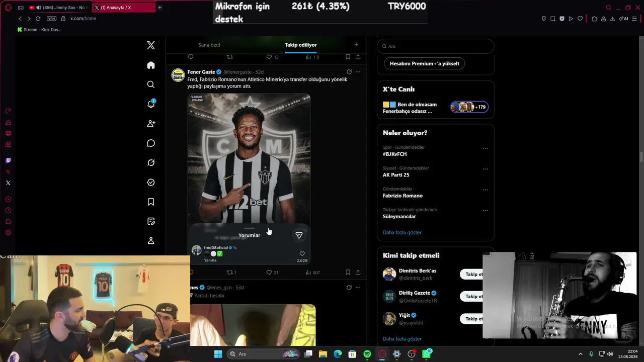Open more options on the Fener Gaste post
Screen dimensions: 644x362
pyautogui.click(x=358, y=72)
